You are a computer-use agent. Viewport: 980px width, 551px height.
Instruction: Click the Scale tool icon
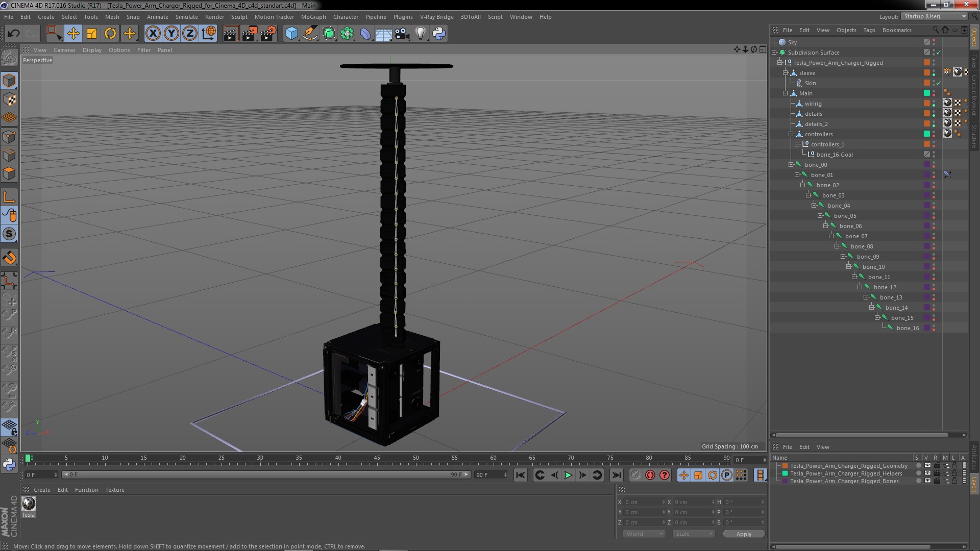92,34
